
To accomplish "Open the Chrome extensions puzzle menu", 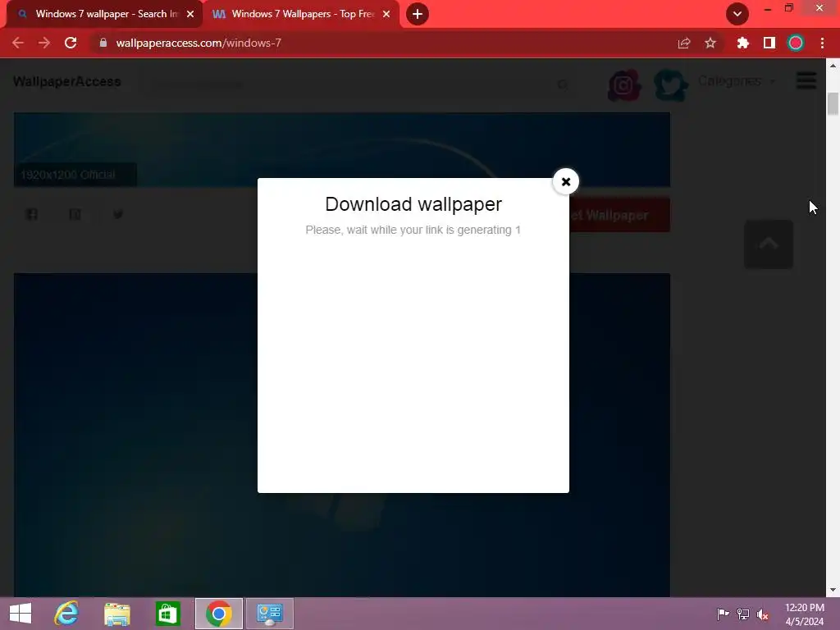I will 742,43.
